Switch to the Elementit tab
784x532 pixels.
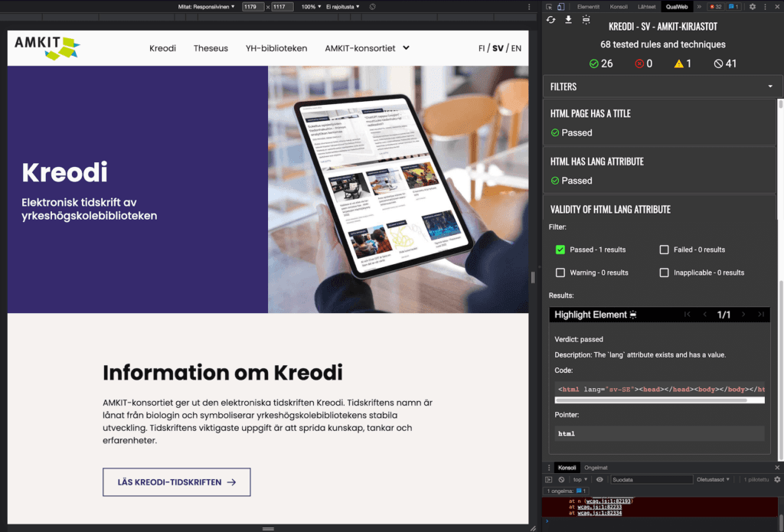click(x=588, y=6)
